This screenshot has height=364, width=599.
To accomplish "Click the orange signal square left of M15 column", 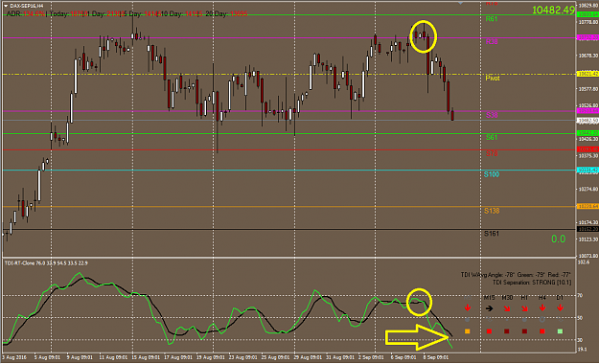I will pyautogui.click(x=467, y=331).
